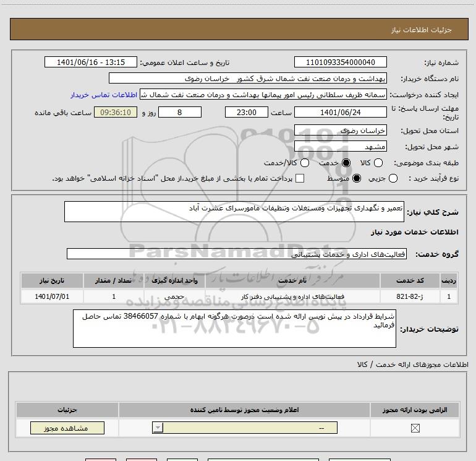This screenshot has width=476, height=461.
Task: Click the request creator name field
Action: [x=263, y=95]
